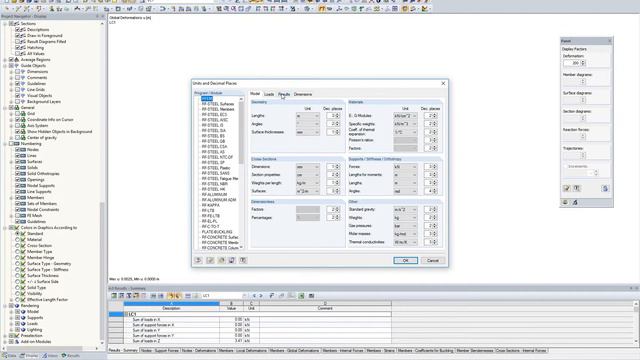Click the rightmost icon in results table toolbar
Image resolution: width=640 pixels, height=360 pixels.
(311, 296)
